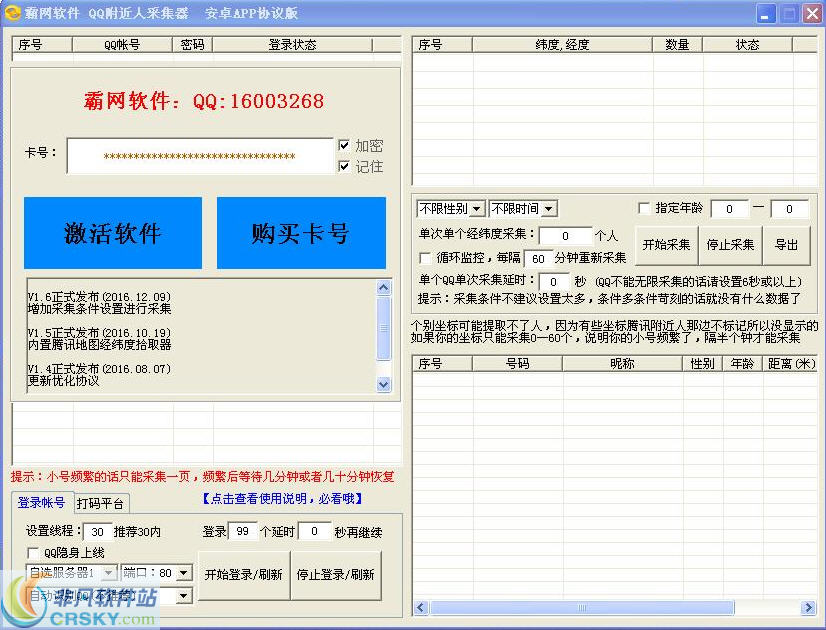Click the 距离(米) column header

pos(791,363)
